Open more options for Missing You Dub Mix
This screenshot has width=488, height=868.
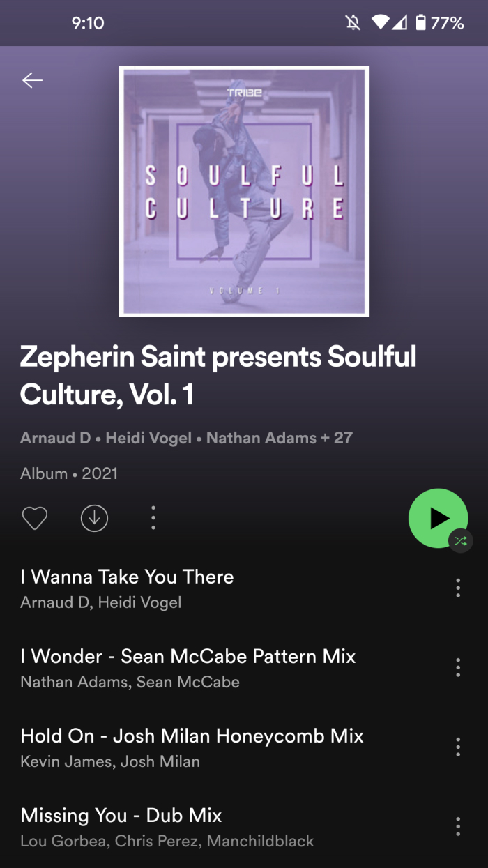[458, 826]
